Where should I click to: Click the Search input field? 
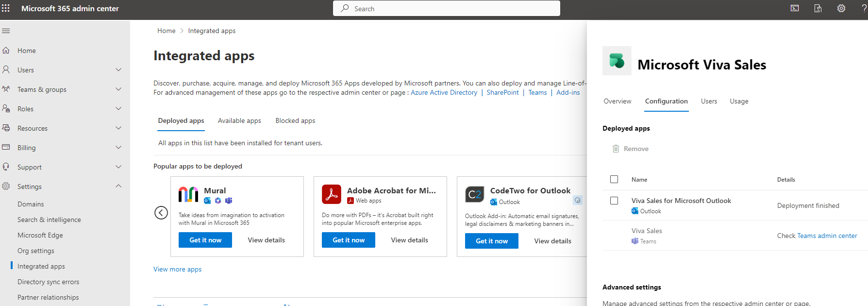coord(446,8)
